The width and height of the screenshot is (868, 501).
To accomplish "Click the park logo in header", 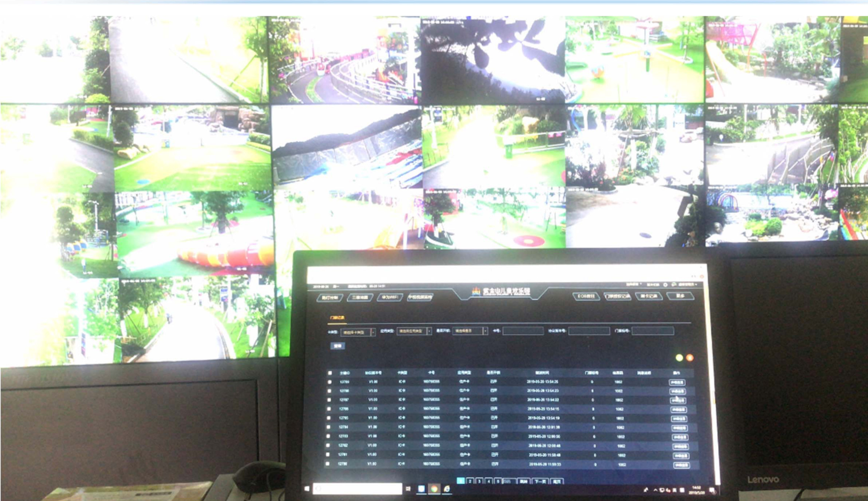I will 476,291.
